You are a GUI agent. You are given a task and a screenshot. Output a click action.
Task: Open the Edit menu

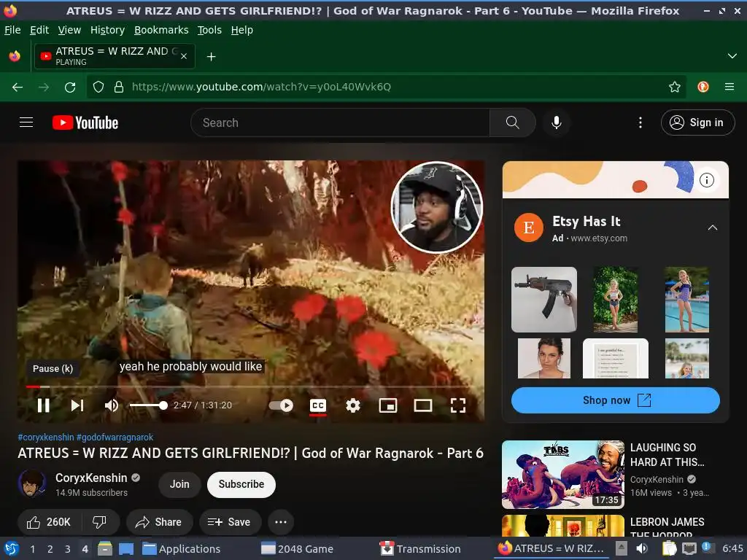pyautogui.click(x=39, y=30)
